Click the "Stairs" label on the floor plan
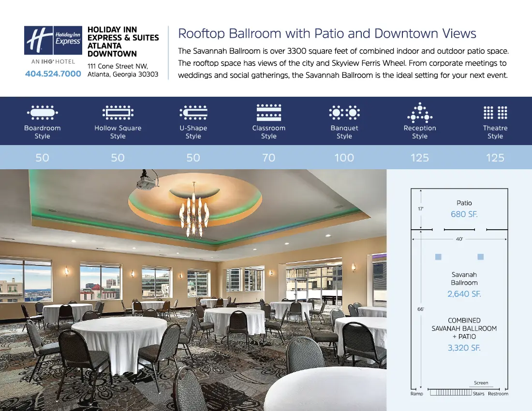 (x=479, y=394)
